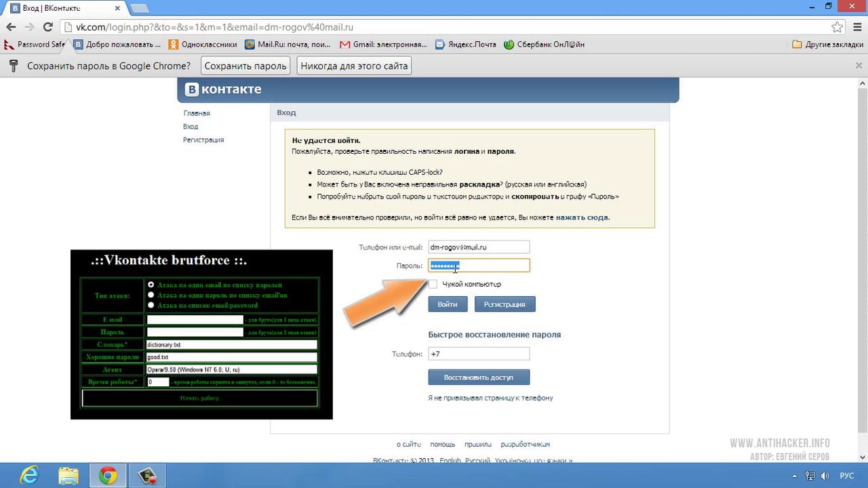
Task: Go back with the browser back arrow
Action: pyautogui.click(x=12, y=27)
